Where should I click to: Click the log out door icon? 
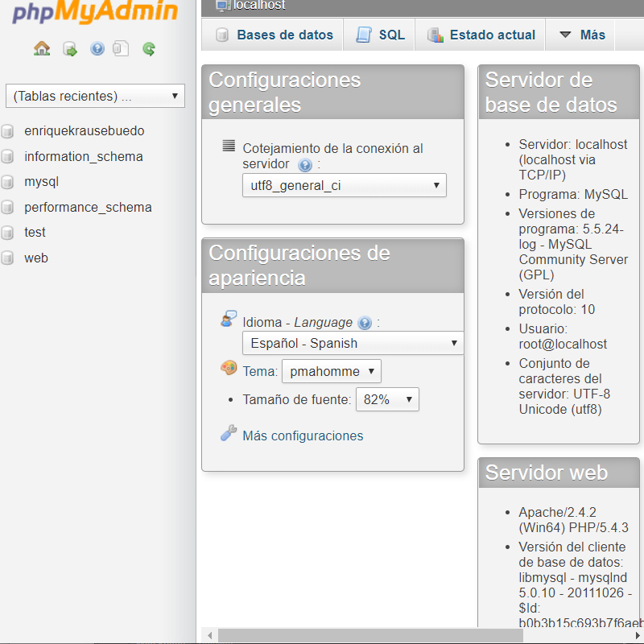[x=70, y=49]
